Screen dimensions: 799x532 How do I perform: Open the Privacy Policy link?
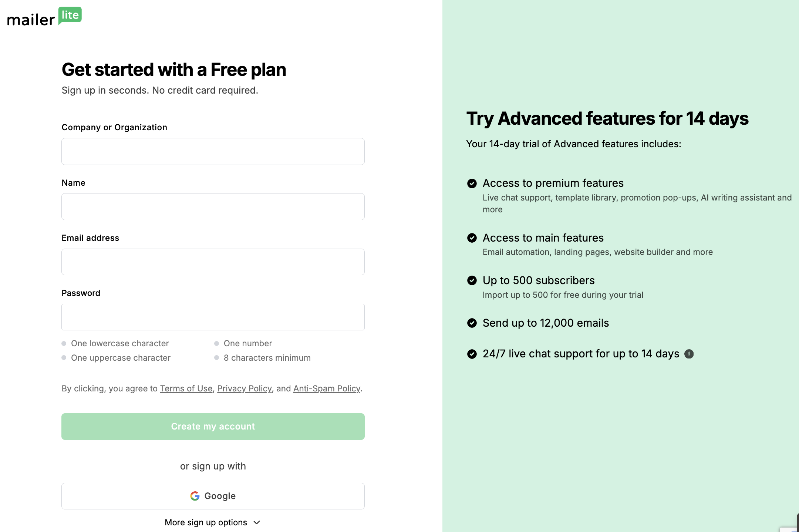click(x=244, y=388)
